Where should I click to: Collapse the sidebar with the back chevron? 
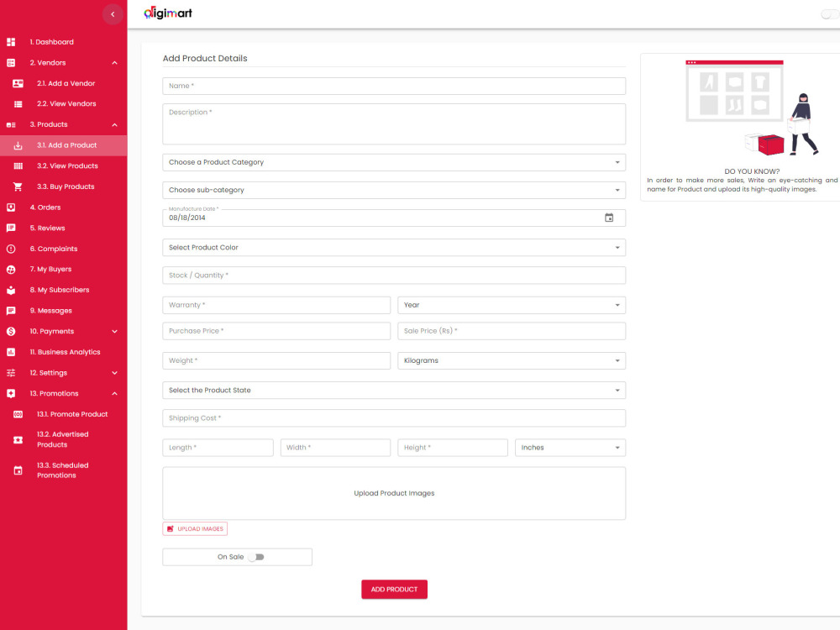tap(113, 14)
